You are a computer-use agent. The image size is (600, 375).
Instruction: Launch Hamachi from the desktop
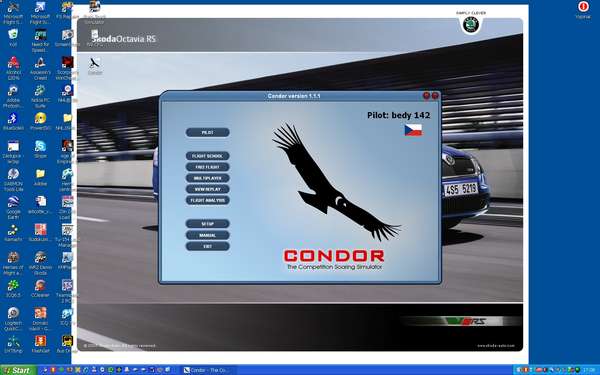pyautogui.click(x=13, y=232)
